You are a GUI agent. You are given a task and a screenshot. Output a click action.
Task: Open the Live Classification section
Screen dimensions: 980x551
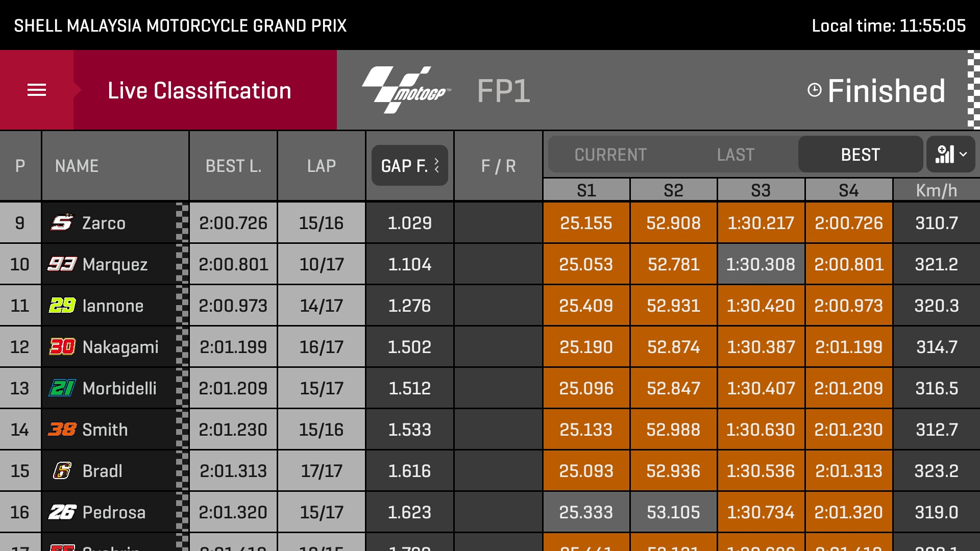[200, 90]
